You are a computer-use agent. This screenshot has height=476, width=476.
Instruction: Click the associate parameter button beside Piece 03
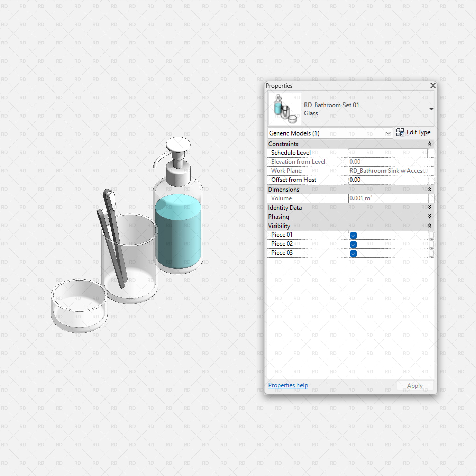tap(431, 253)
